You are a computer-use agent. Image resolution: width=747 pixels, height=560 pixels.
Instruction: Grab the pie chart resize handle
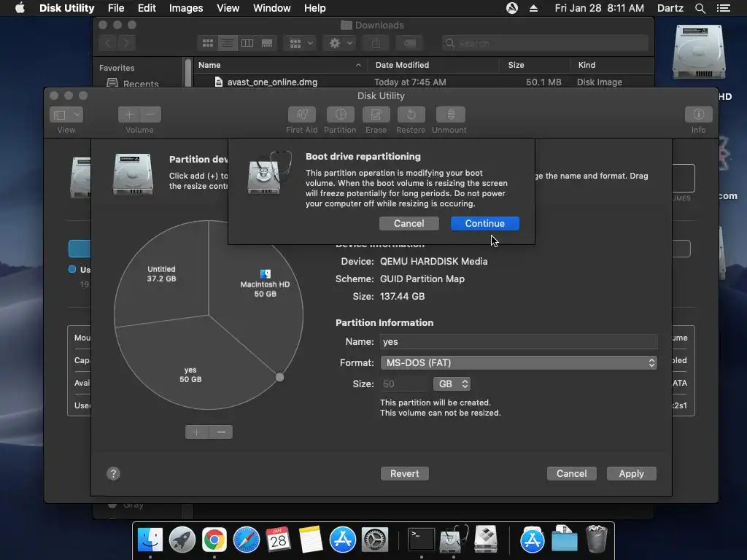tap(279, 377)
